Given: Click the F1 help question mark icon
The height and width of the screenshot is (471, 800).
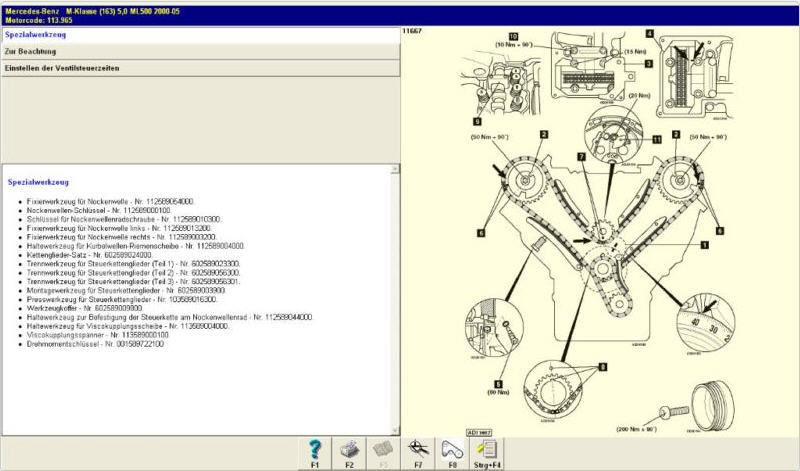Looking at the screenshot, I should [315, 448].
